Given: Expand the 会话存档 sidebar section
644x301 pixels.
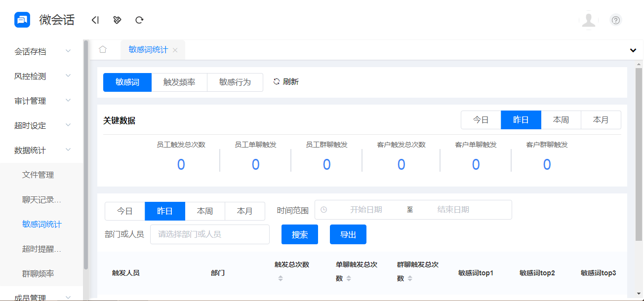Looking at the screenshot, I should coord(41,51).
